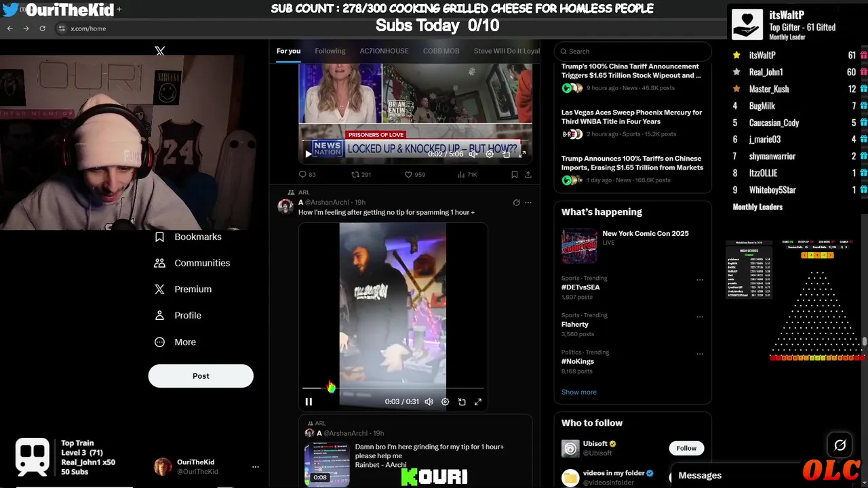Image resolution: width=868 pixels, height=488 pixels.
Task: Open the site info icon beside x.com/home
Action: 62,28
